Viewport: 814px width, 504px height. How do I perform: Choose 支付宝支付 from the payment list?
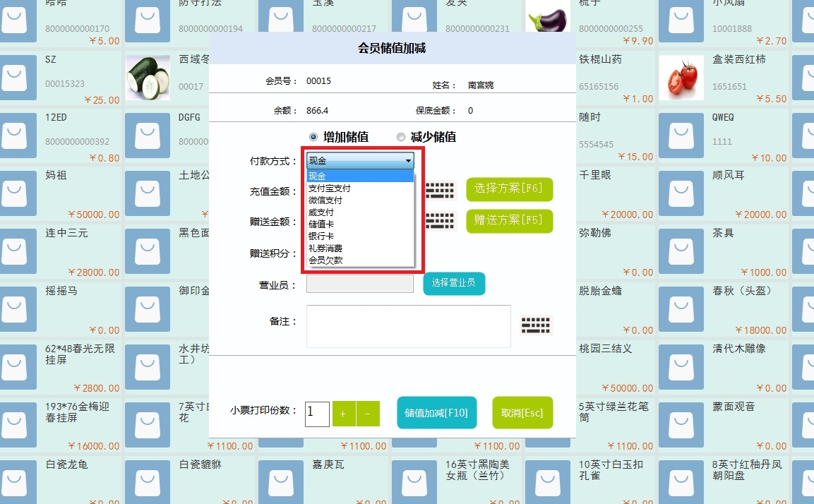(330, 188)
